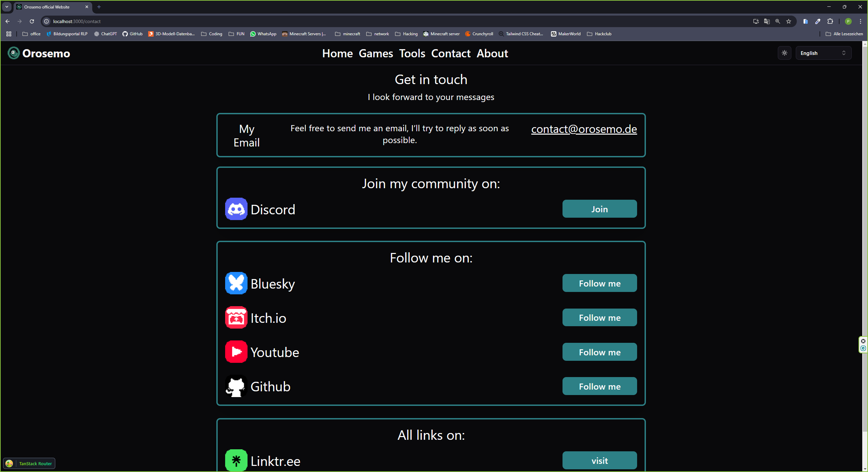Image resolution: width=868 pixels, height=472 pixels.
Task: Toggle the light/dark theme button
Action: (784, 53)
